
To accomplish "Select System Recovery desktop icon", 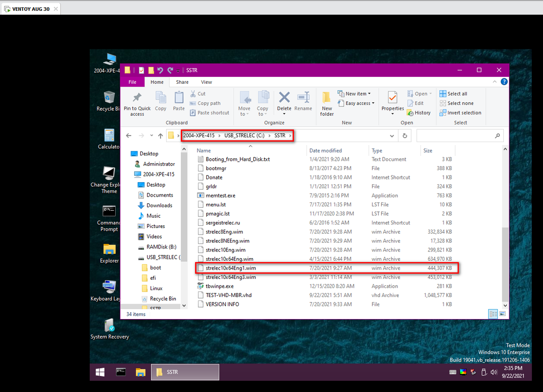I will (x=109, y=329).
